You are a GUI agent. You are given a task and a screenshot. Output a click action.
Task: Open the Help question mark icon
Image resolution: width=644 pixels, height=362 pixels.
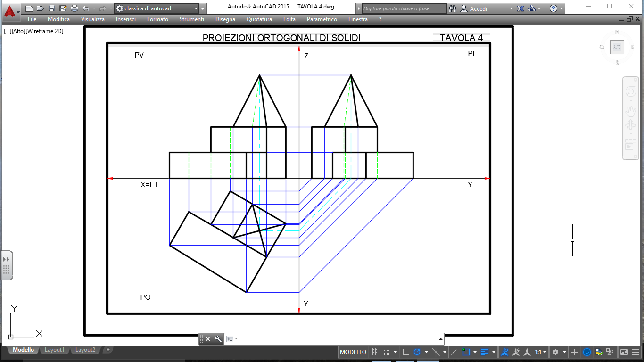[x=553, y=8]
